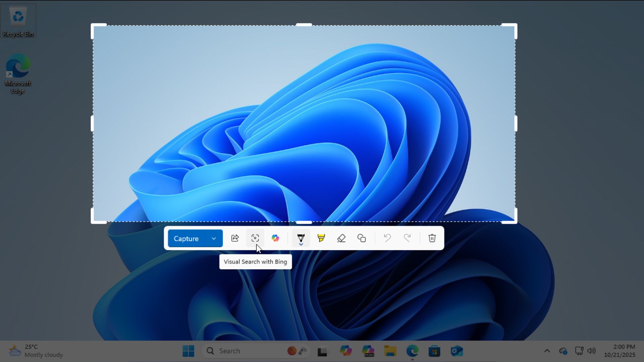Select the Shapes tool

point(362,238)
